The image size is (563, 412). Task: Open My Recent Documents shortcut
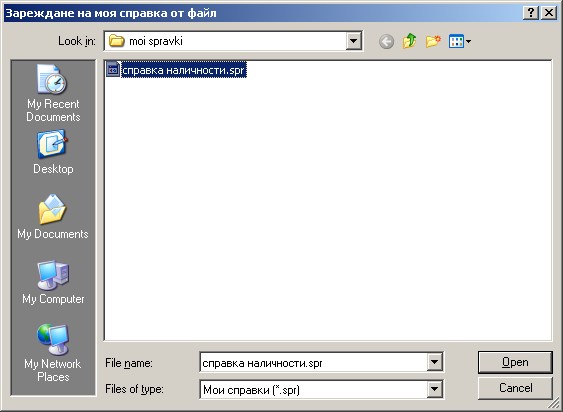(x=53, y=93)
